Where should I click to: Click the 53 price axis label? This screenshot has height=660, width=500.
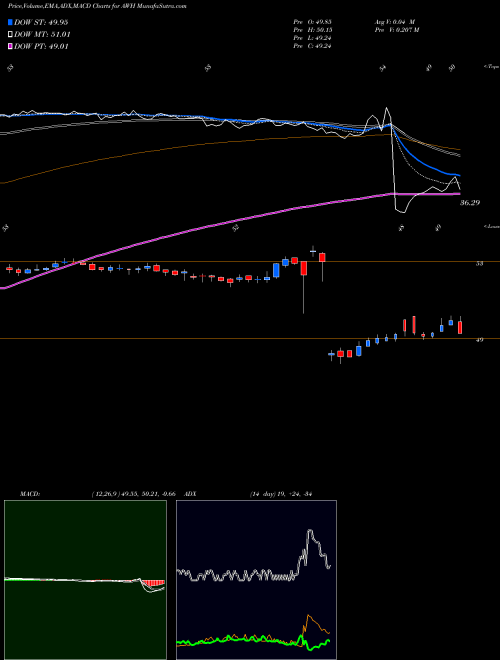tap(479, 263)
